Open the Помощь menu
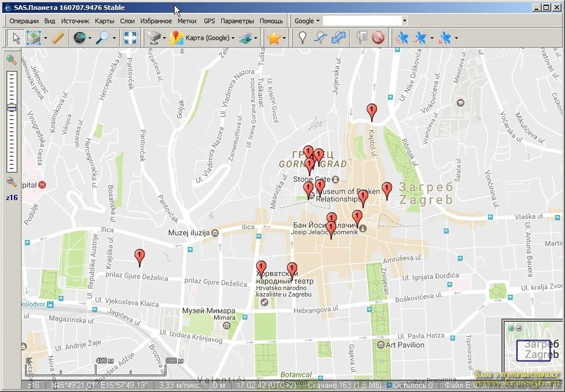 (x=271, y=21)
